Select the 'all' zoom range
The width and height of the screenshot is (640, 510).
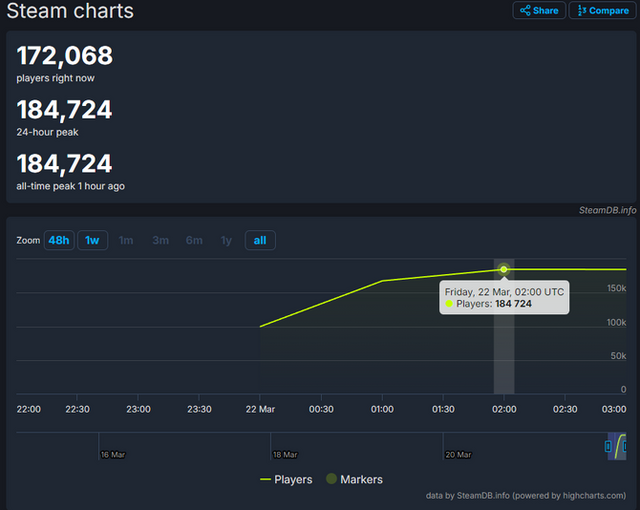pos(260,240)
